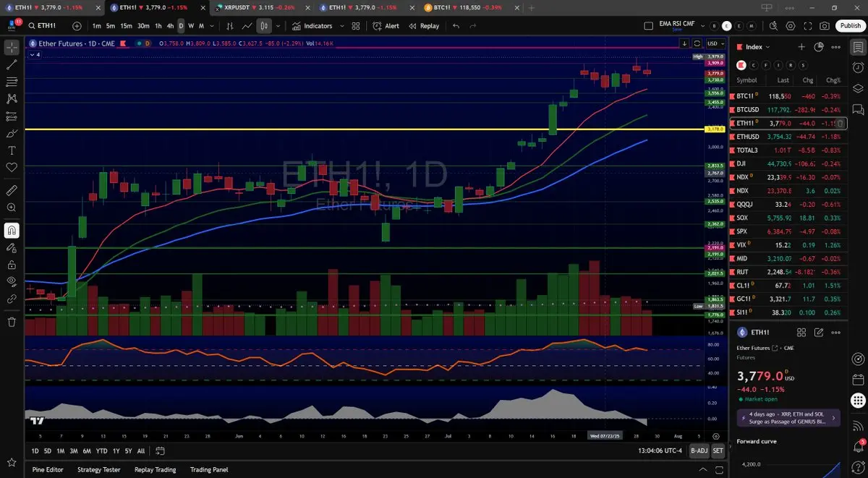Expand the time interval dropdown arrow
868x478 pixels.
click(x=212, y=26)
